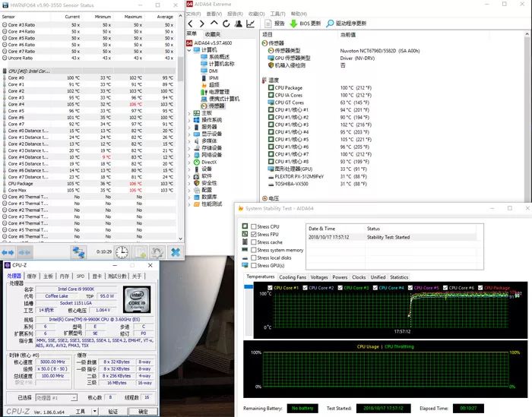
Task: Click HWiNFO save log sheet icon
Action: click(140, 252)
